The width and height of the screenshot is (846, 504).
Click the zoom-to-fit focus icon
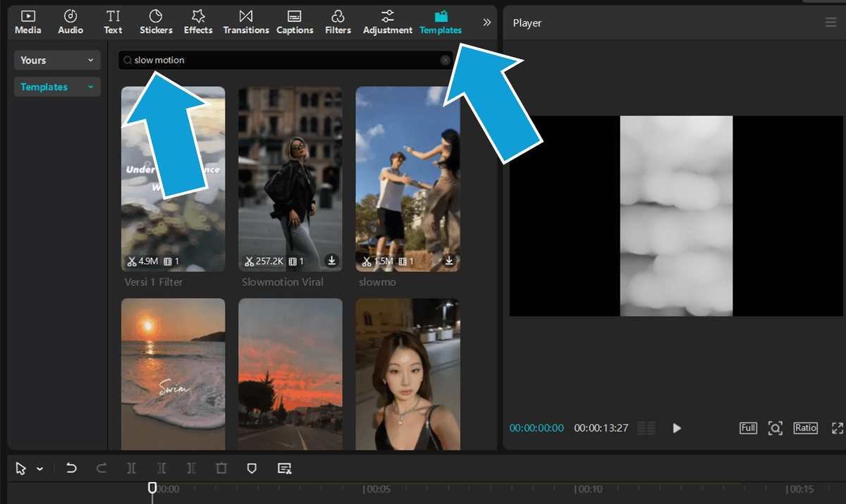coord(775,428)
